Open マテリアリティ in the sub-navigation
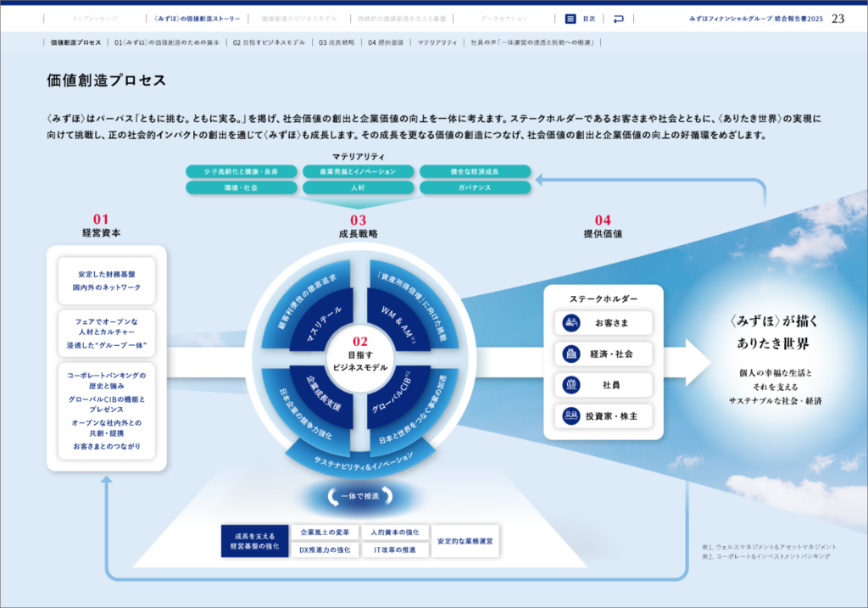 [x=437, y=42]
